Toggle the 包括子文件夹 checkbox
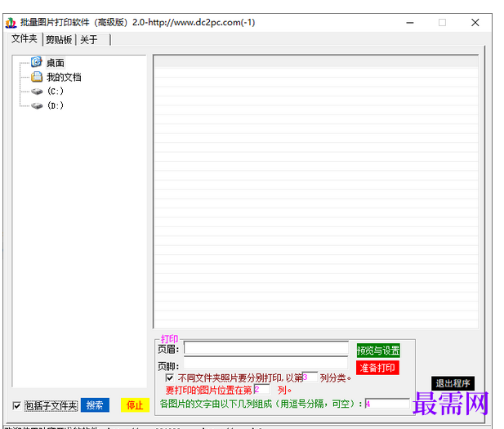504x429 pixels. coord(16,405)
